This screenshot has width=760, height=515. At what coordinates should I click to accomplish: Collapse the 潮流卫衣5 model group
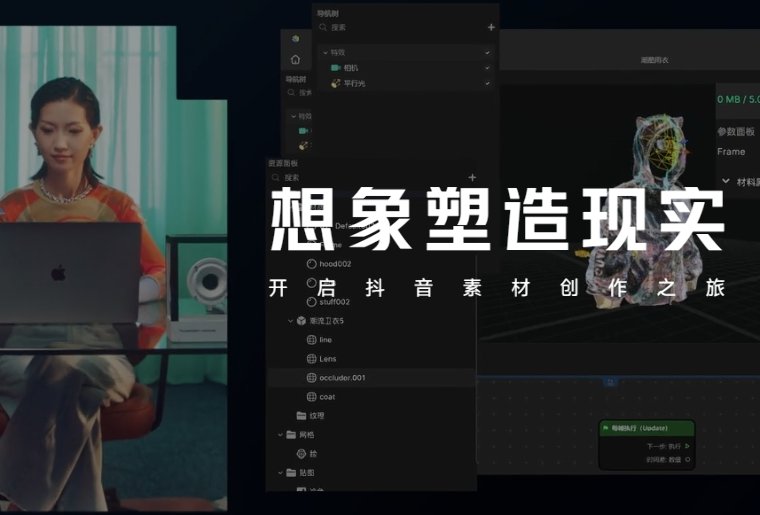[x=291, y=321]
